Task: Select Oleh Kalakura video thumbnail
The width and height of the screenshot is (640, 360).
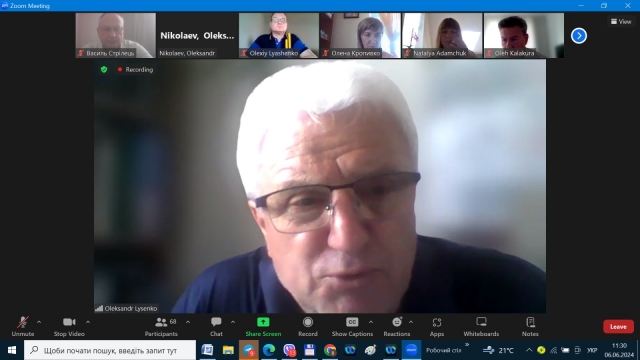Action: [524, 35]
